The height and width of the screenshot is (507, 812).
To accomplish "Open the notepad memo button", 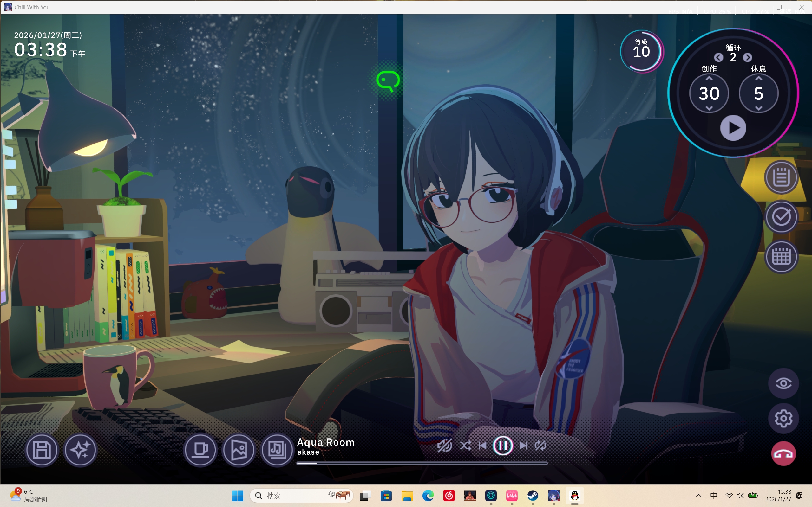I will coord(782,177).
